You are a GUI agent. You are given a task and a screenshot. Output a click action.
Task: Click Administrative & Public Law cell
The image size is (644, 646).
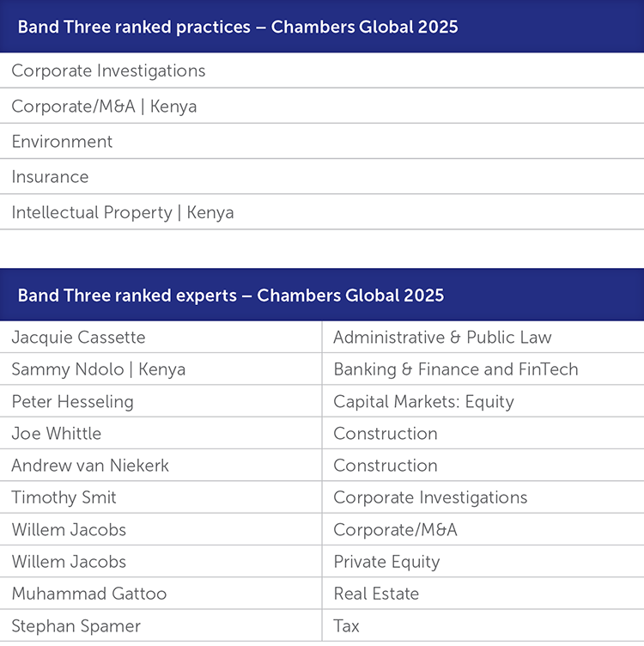(x=483, y=337)
